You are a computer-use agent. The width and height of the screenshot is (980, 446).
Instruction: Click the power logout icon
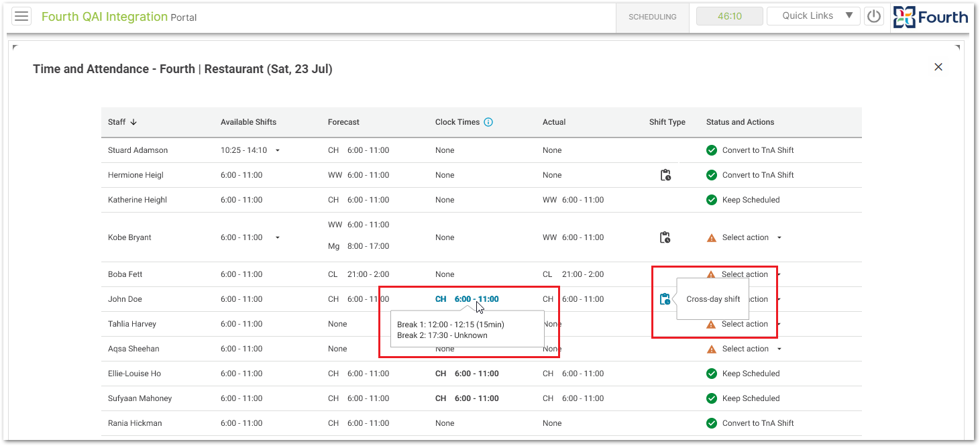[x=873, y=16]
